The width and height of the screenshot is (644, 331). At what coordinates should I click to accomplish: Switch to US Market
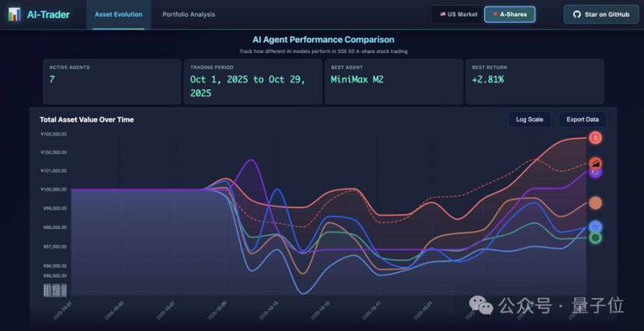[x=458, y=14]
